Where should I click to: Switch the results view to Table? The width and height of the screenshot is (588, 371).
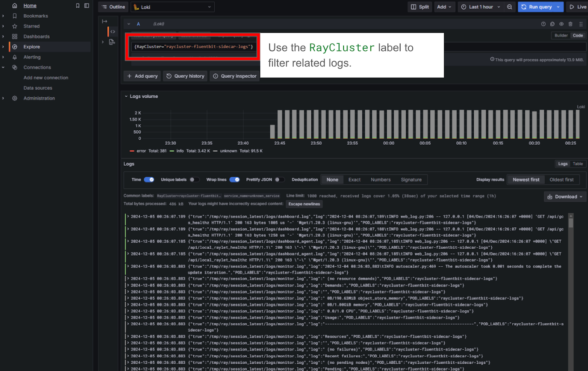coord(578,164)
